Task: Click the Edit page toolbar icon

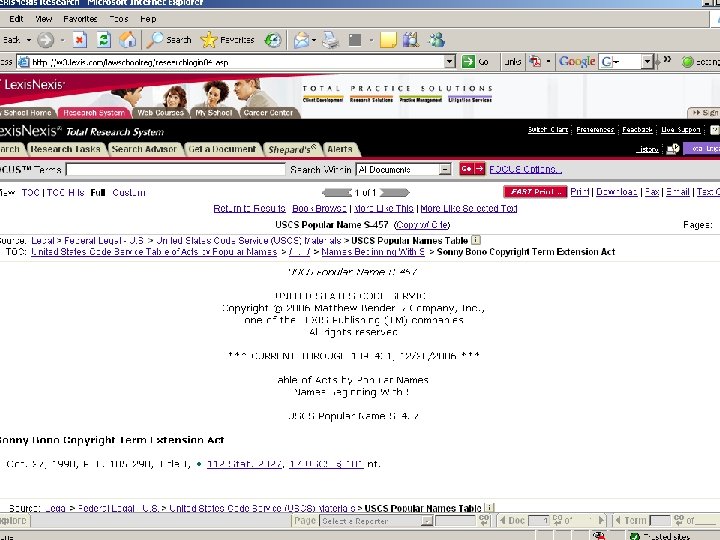Action: coord(355,40)
